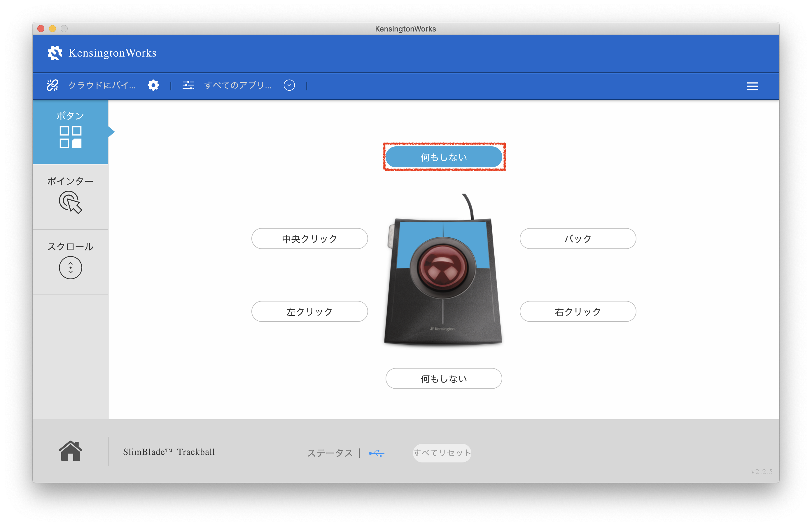The image size is (812, 526).
Task: Open the hamburger menu icon
Action: [752, 86]
